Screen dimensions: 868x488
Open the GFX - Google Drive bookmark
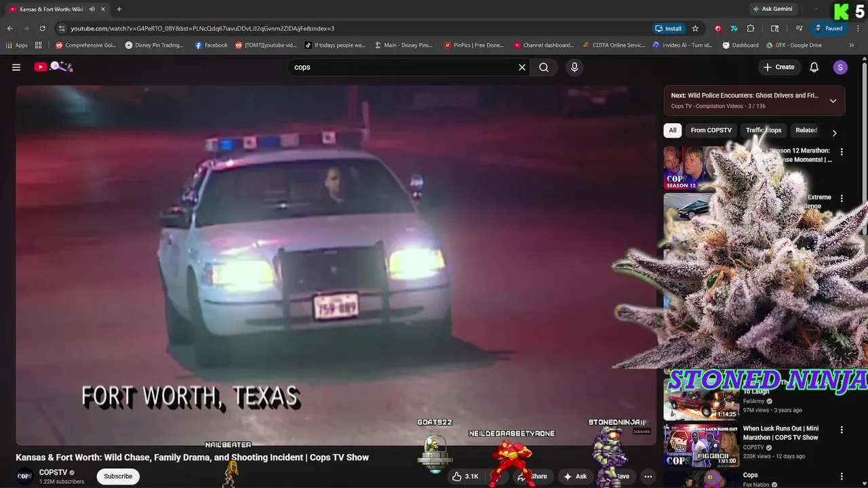(x=794, y=45)
